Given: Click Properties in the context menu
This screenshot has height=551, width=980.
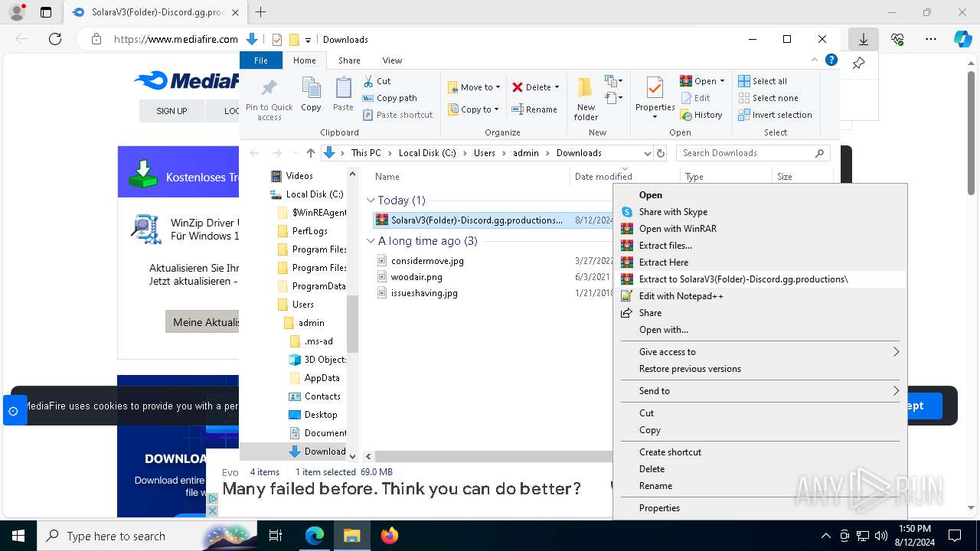Looking at the screenshot, I should point(760,508).
